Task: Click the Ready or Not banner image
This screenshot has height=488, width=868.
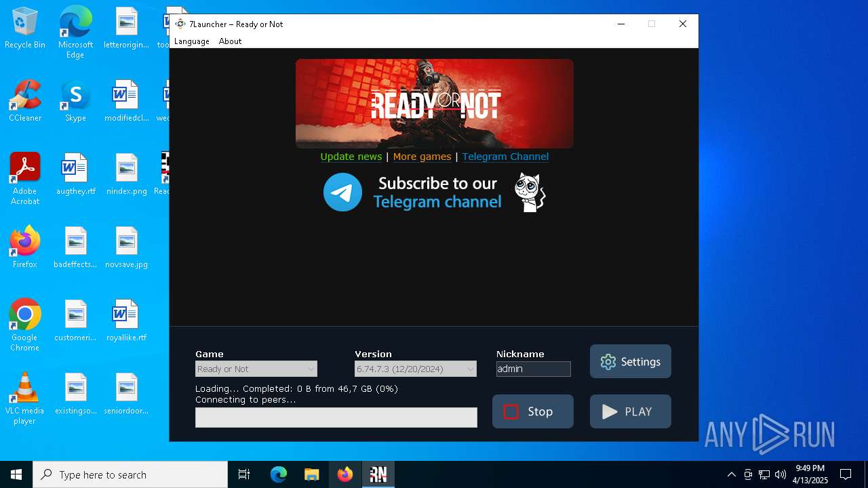Action: (x=435, y=104)
